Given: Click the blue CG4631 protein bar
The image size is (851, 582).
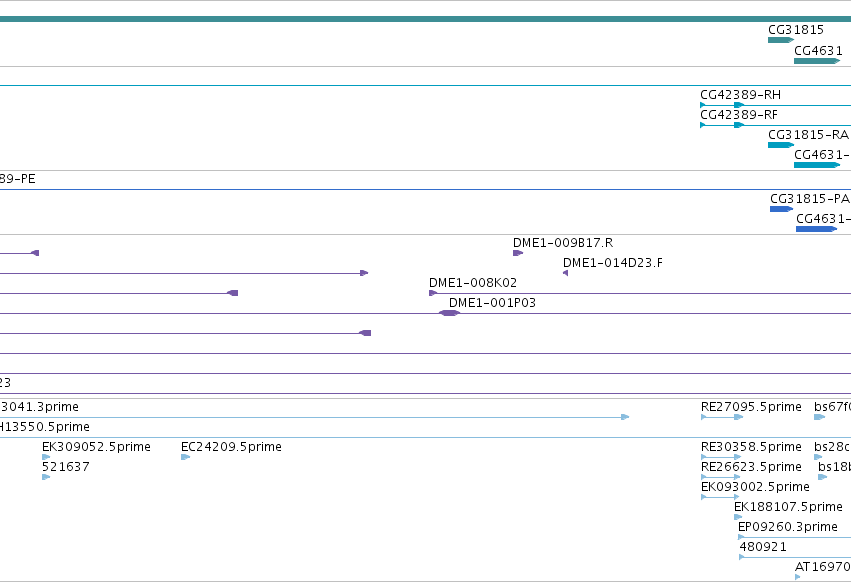Looking at the screenshot, I should (816, 229).
